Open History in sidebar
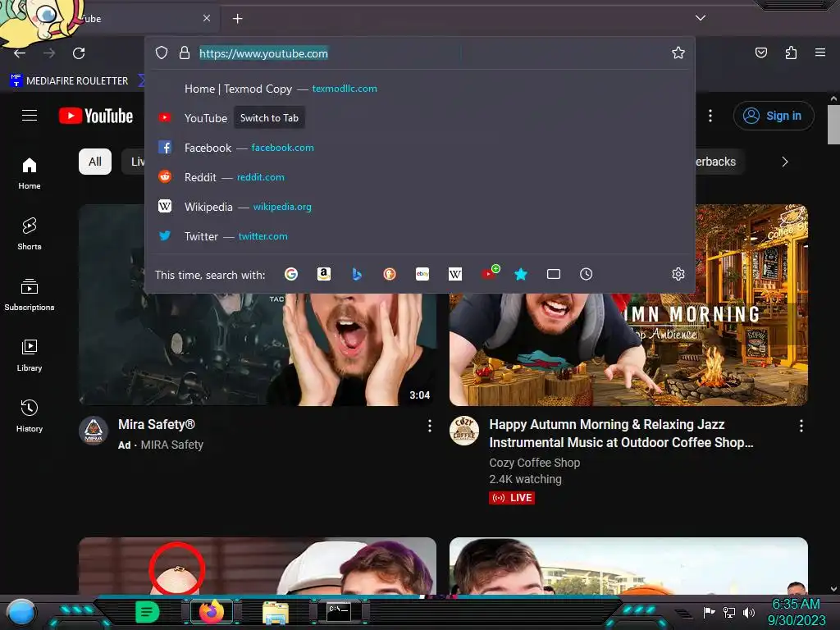This screenshot has width=840, height=630. 30,416
